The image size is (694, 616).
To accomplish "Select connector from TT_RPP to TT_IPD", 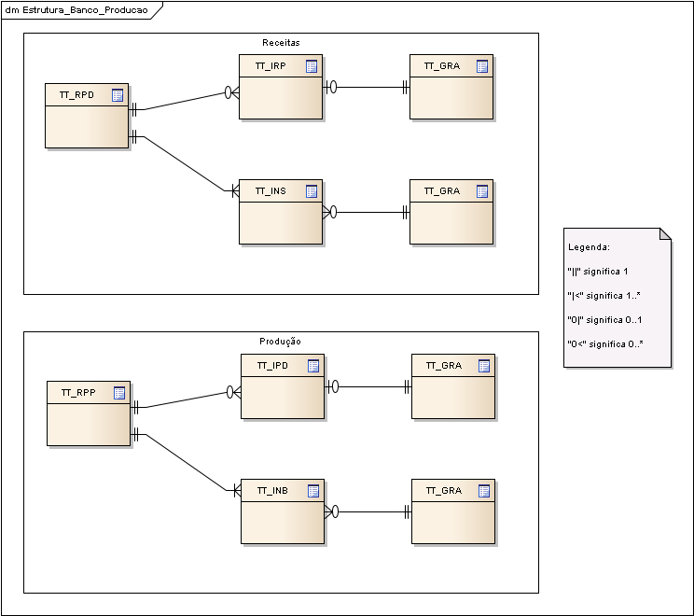I will point(186,399).
